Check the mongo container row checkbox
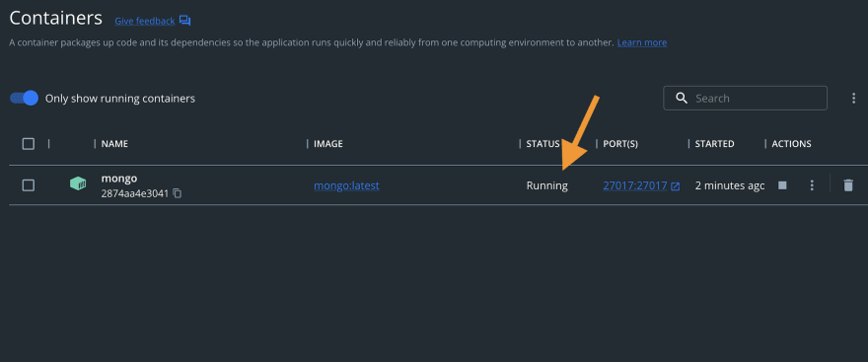 click(29, 185)
